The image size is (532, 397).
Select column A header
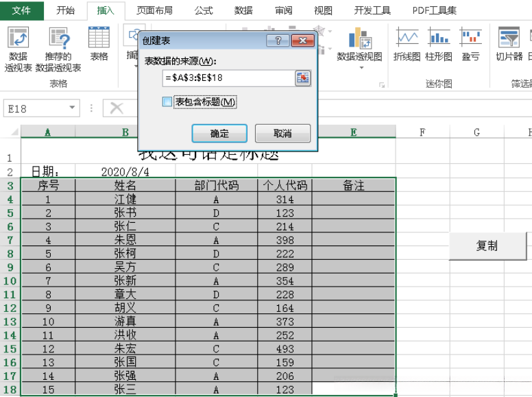48,132
